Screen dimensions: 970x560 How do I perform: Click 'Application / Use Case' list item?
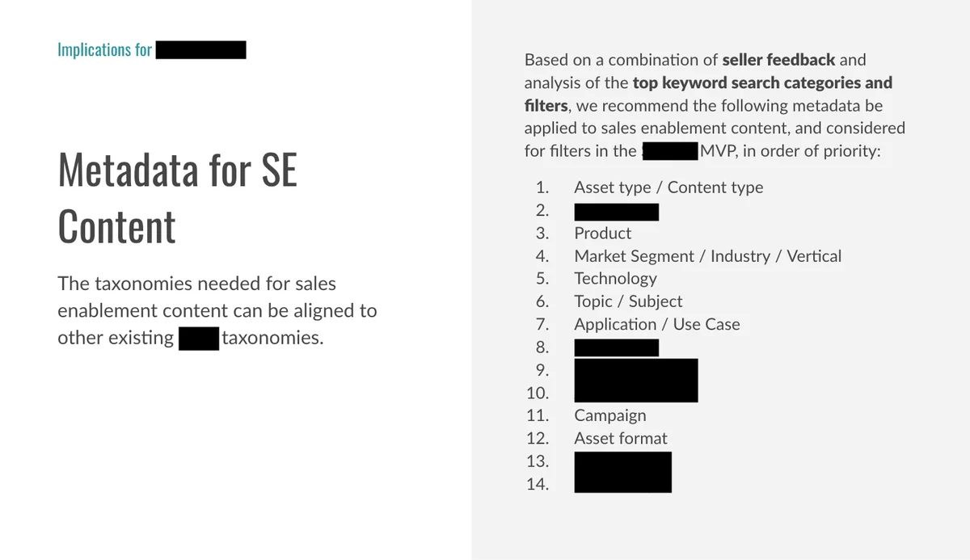click(657, 324)
